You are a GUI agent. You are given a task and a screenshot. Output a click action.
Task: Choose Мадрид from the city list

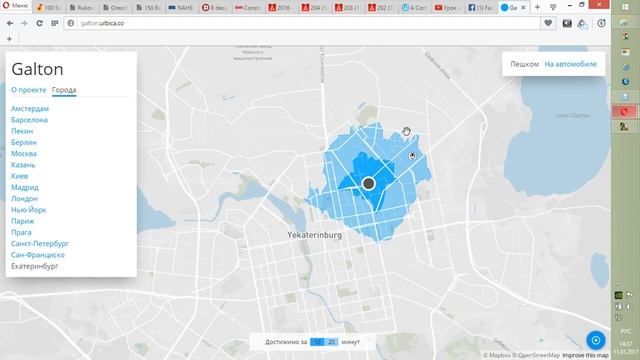pos(25,187)
